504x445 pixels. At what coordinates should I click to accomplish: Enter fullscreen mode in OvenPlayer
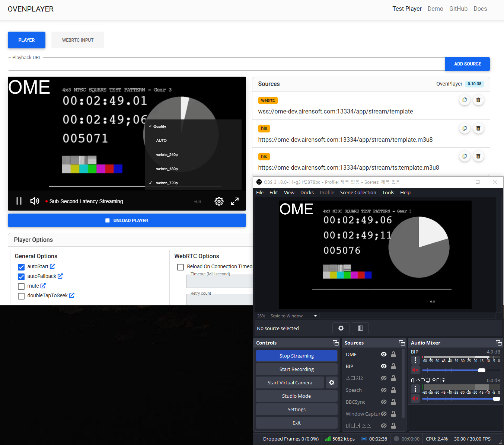click(235, 201)
